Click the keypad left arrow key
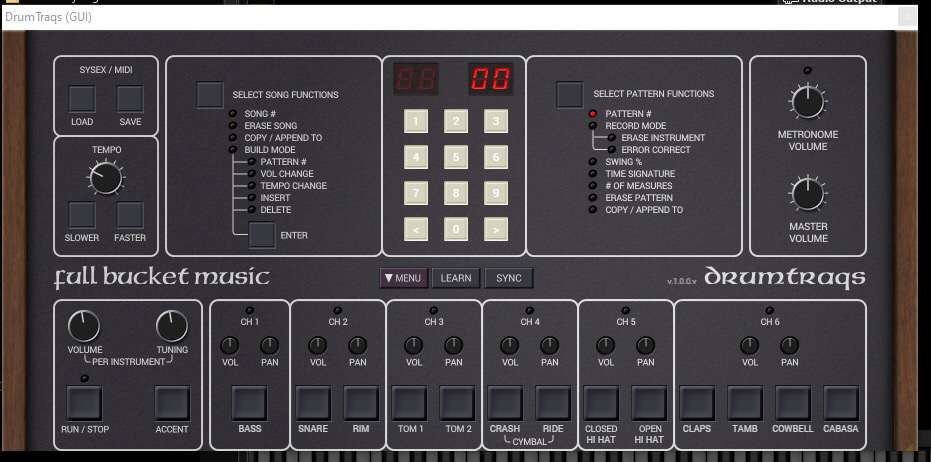The width and height of the screenshot is (931, 462). pyautogui.click(x=416, y=229)
